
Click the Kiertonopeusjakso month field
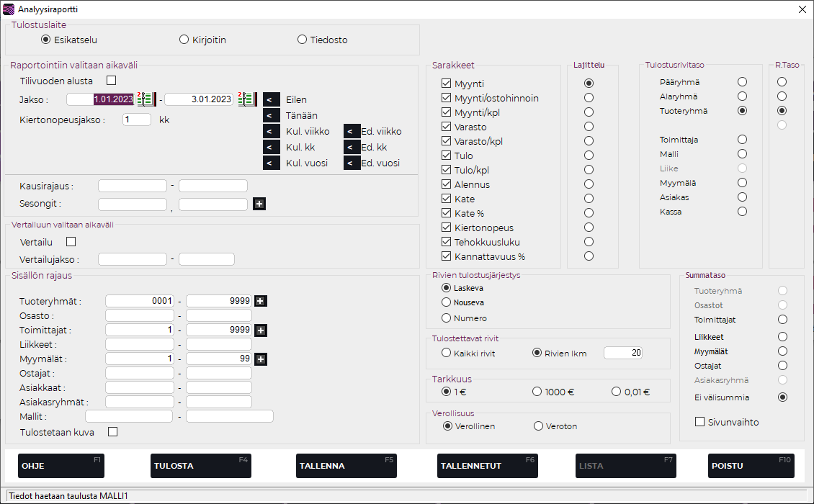tap(137, 120)
